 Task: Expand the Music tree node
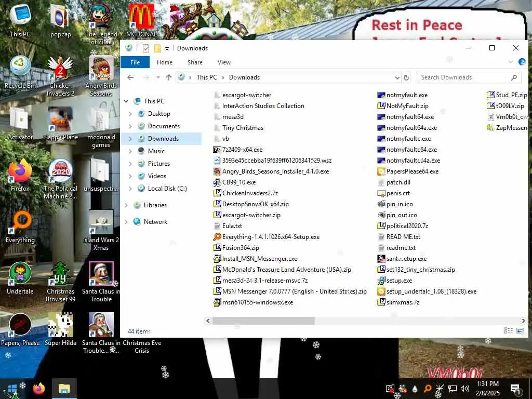click(130, 151)
